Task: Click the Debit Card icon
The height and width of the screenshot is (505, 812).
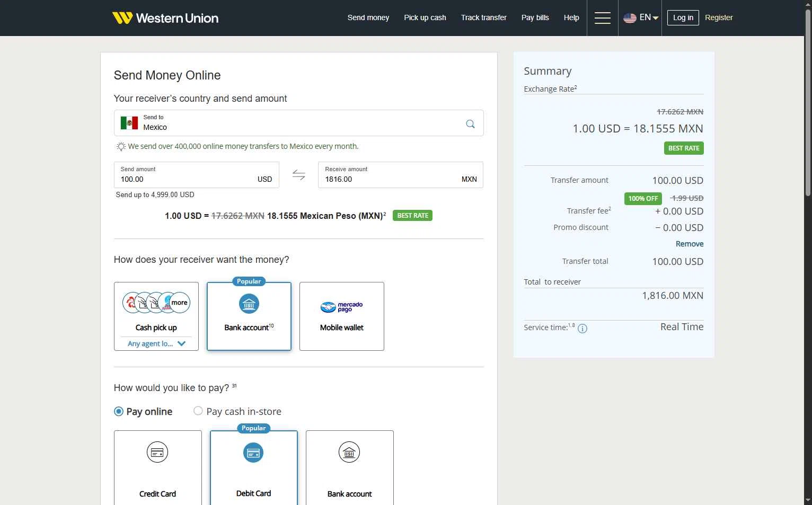Action: click(x=253, y=453)
